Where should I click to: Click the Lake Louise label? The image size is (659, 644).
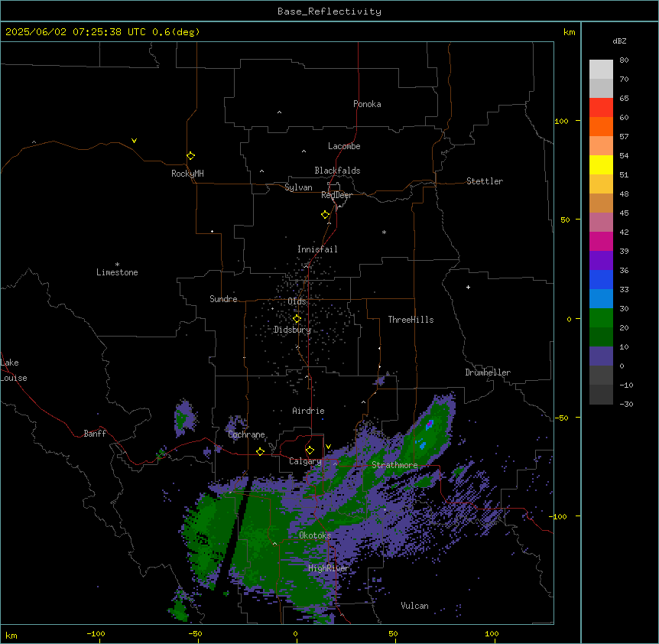click(14, 370)
